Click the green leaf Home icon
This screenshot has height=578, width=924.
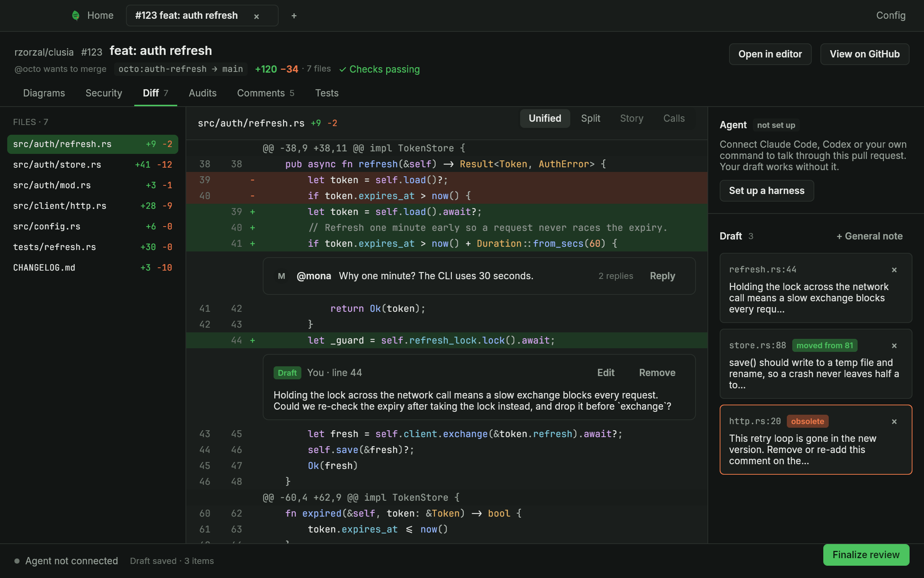click(75, 16)
